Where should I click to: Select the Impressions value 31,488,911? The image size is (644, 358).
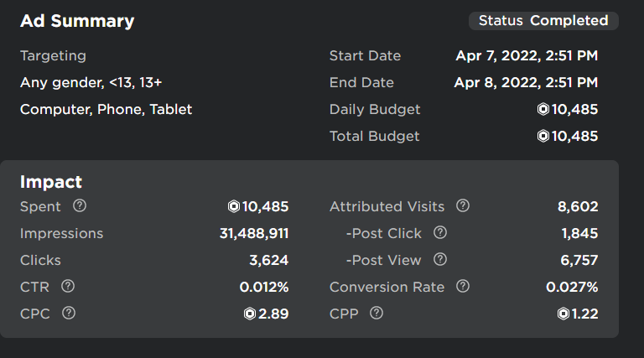click(248, 233)
